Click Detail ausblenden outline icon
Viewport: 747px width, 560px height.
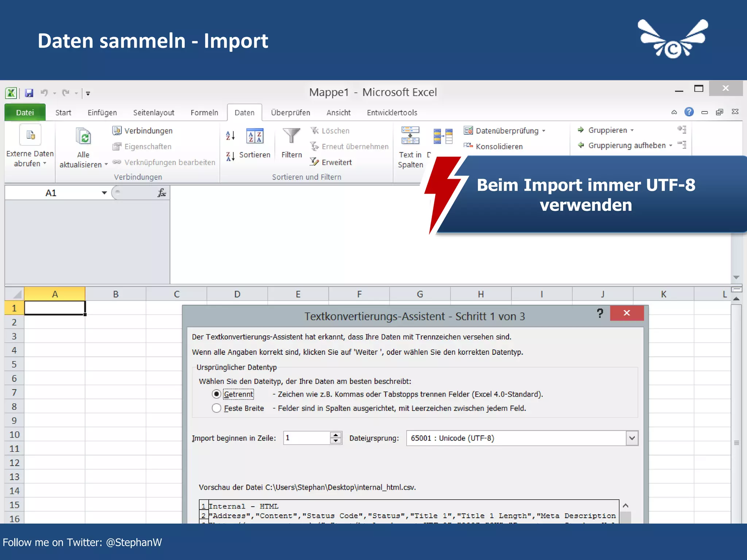682,145
